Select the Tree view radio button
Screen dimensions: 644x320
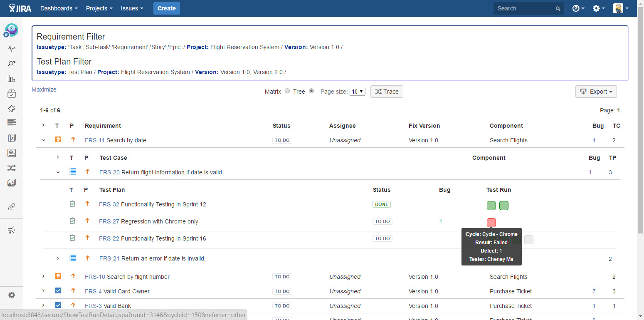coord(311,91)
